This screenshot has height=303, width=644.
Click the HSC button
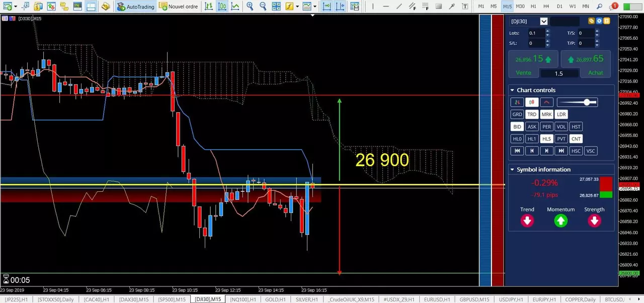[576, 151]
